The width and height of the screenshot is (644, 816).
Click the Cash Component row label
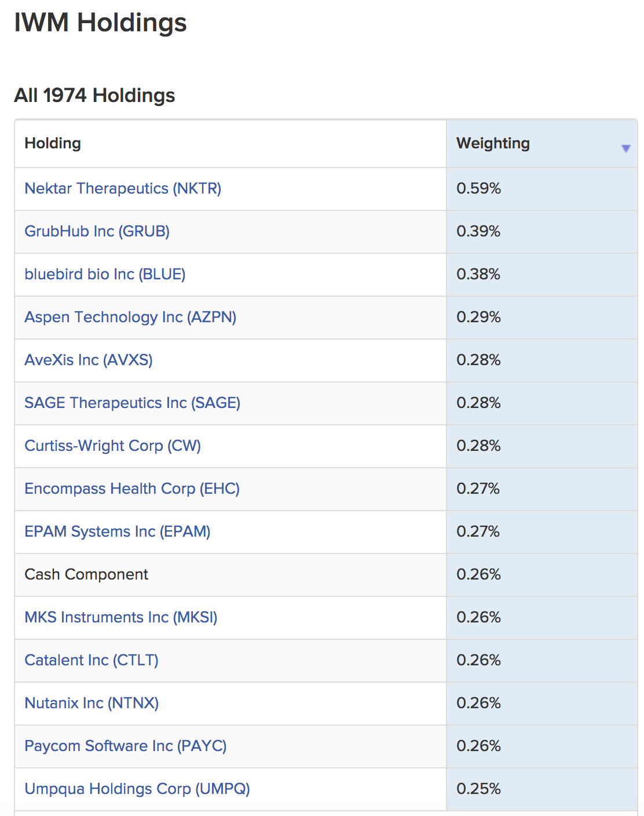coord(86,574)
